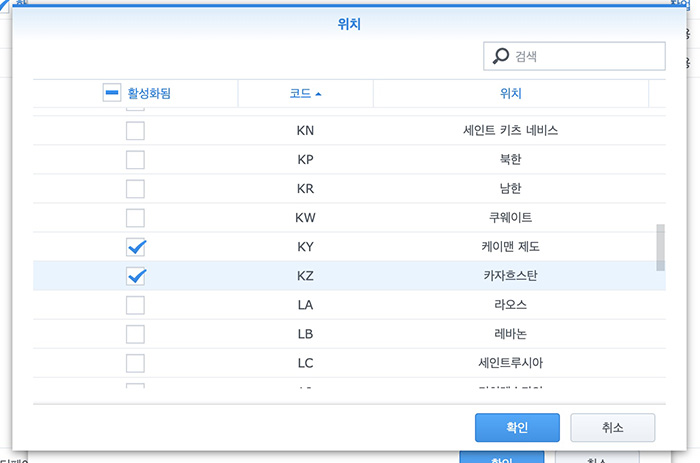The height and width of the screenshot is (463, 700).
Task: Enable the LB 레바논 checkbox
Action: pos(135,334)
